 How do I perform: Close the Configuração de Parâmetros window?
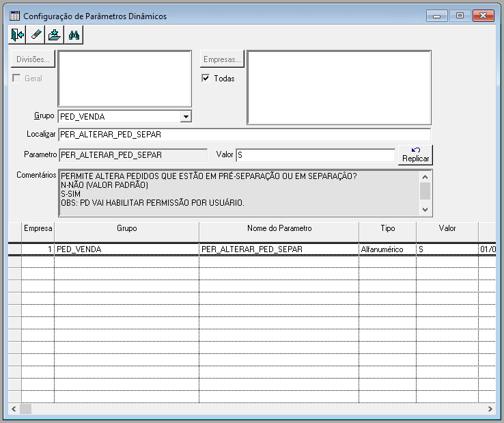pos(483,16)
